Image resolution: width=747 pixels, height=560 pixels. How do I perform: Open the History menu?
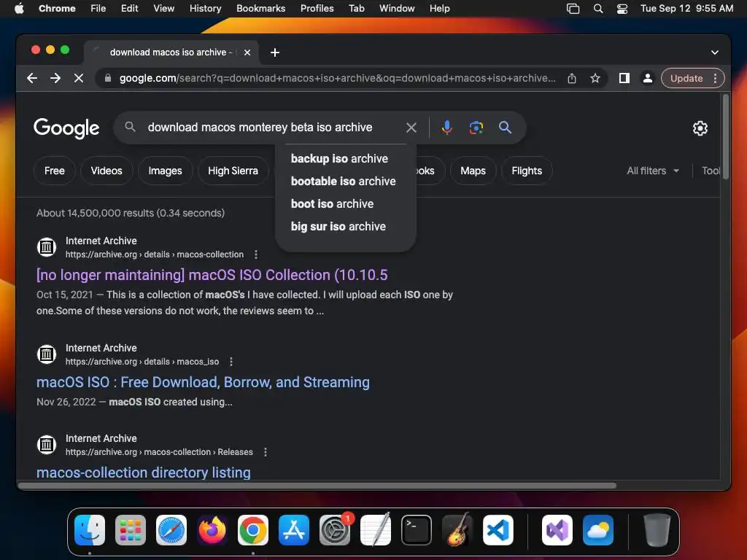[x=205, y=8]
